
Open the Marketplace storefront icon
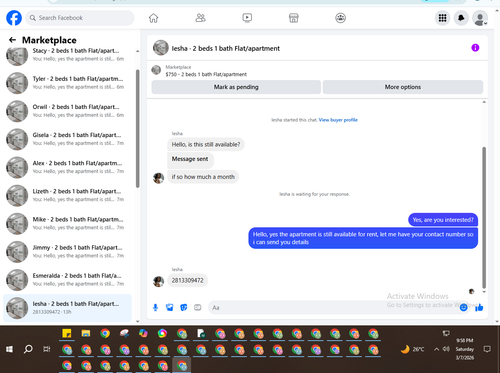[294, 18]
